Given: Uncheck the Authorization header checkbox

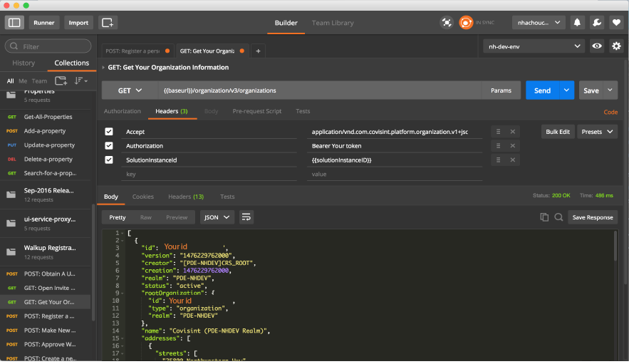Looking at the screenshot, I should point(109,146).
